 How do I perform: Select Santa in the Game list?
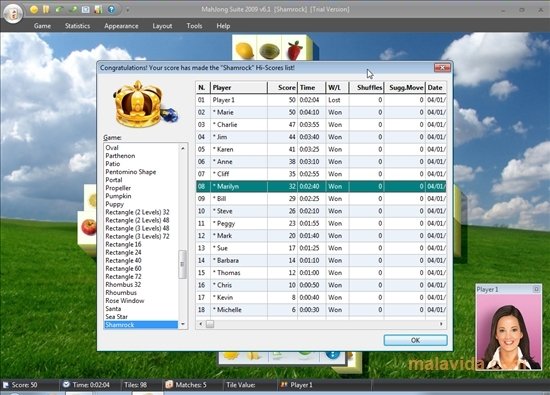pos(141,309)
